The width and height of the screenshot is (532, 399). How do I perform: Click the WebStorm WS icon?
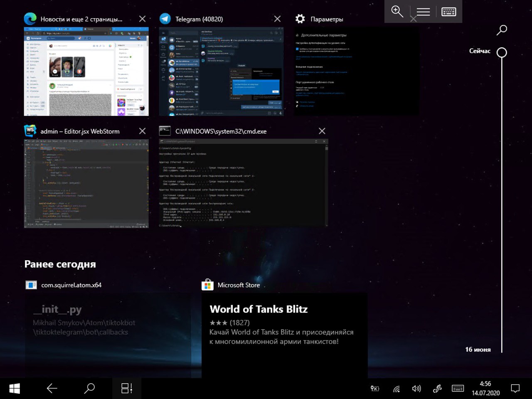tap(30, 131)
